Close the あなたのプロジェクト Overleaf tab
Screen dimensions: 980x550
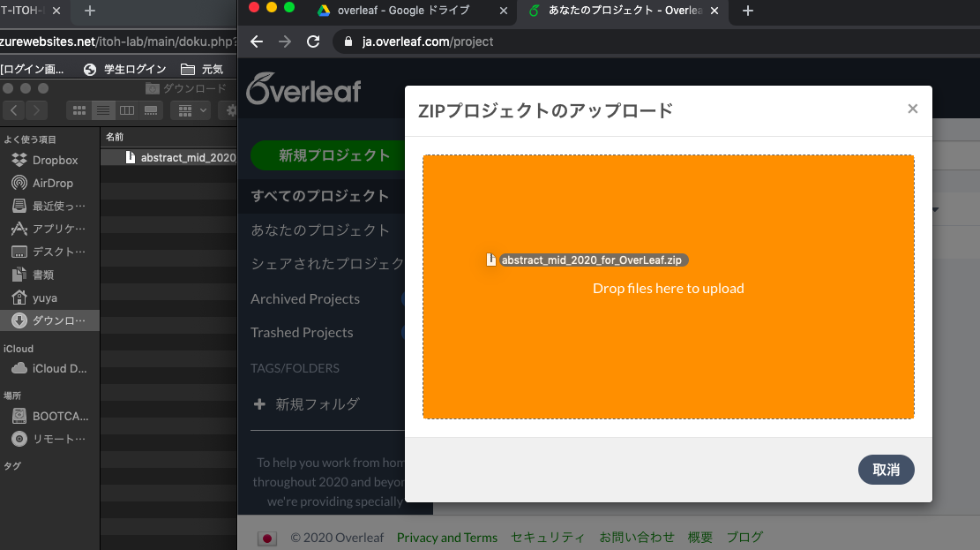click(714, 11)
